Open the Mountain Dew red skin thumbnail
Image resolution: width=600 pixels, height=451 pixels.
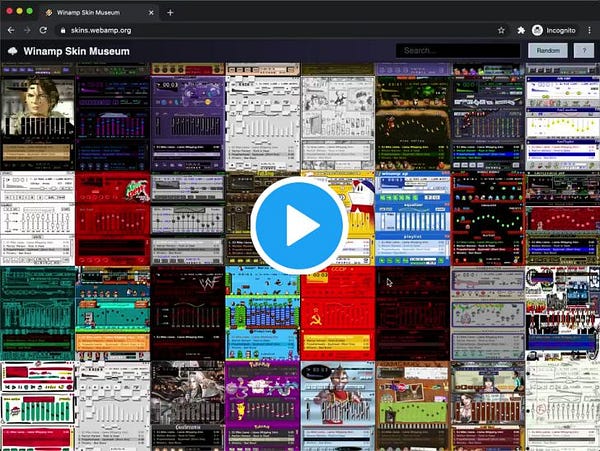(112, 218)
